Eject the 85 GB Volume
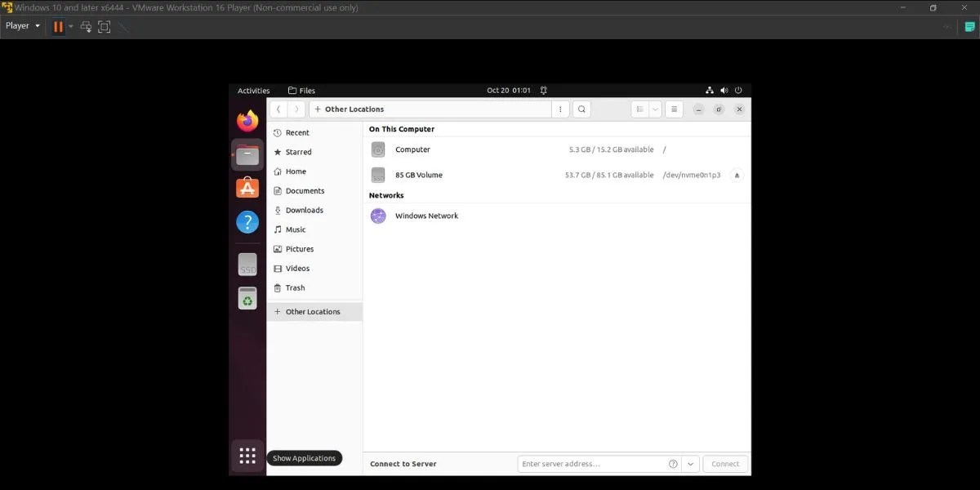The height and width of the screenshot is (490, 980). pos(736,175)
